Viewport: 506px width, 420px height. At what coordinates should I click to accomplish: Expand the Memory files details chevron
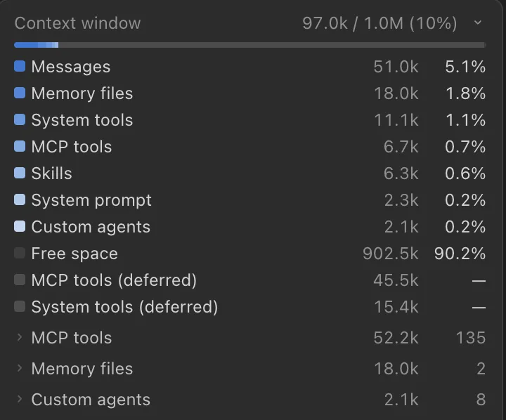pyautogui.click(x=20, y=368)
